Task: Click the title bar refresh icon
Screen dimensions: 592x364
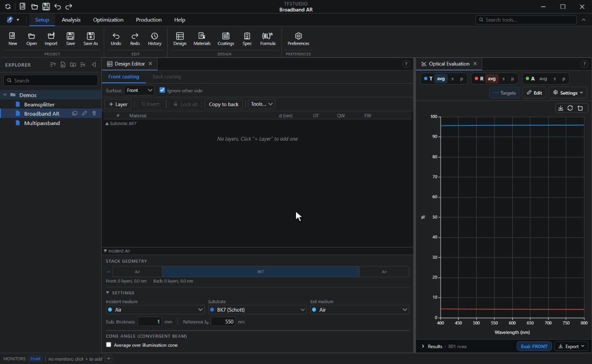Action: [x=8, y=7]
